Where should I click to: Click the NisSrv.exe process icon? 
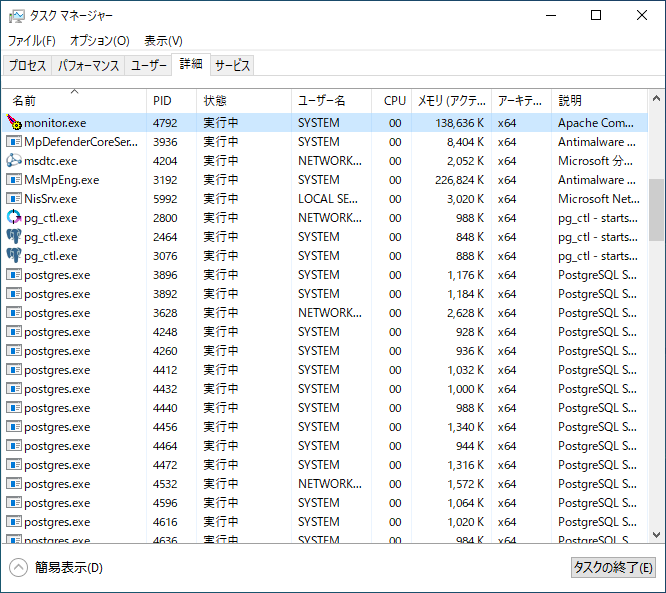click(14, 198)
